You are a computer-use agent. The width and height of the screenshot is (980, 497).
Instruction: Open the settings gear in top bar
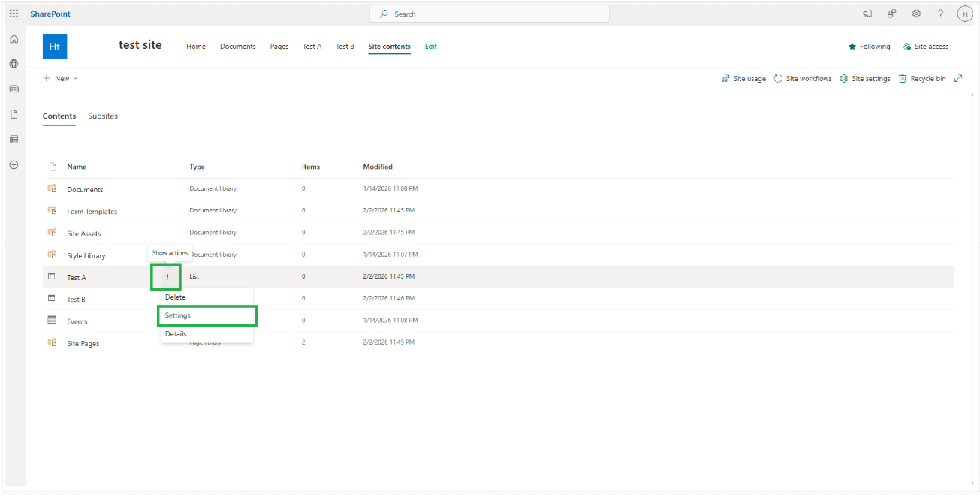pyautogui.click(x=916, y=14)
